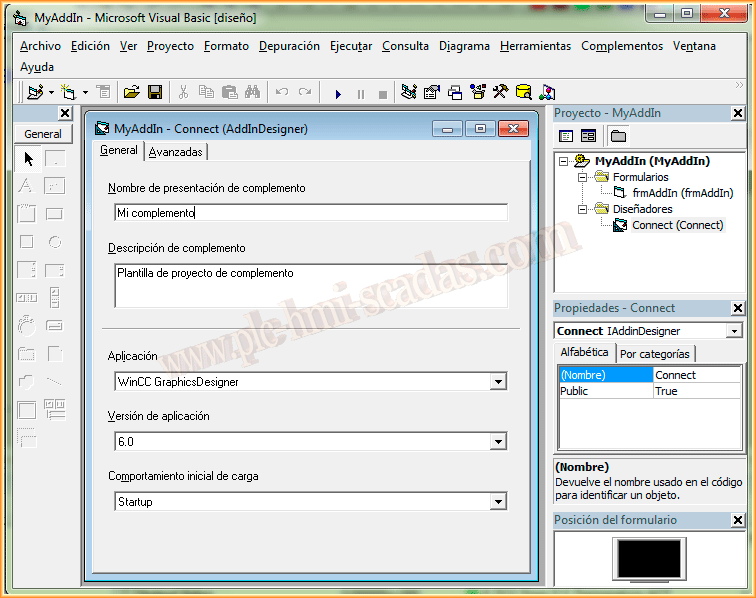Select the Por categorías properties tab
The width and height of the screenshot is (756, 598).
[x=654, y=354]
